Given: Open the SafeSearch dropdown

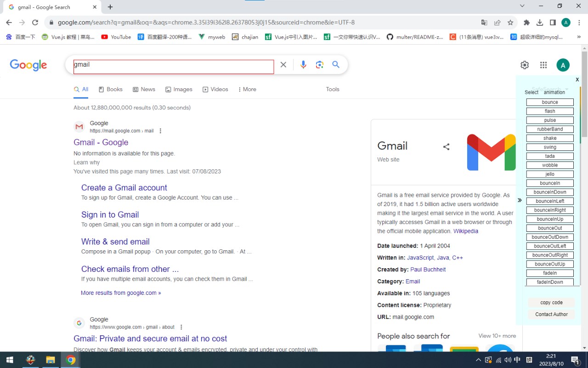Looking at the screenshot, I should (550, 89).
